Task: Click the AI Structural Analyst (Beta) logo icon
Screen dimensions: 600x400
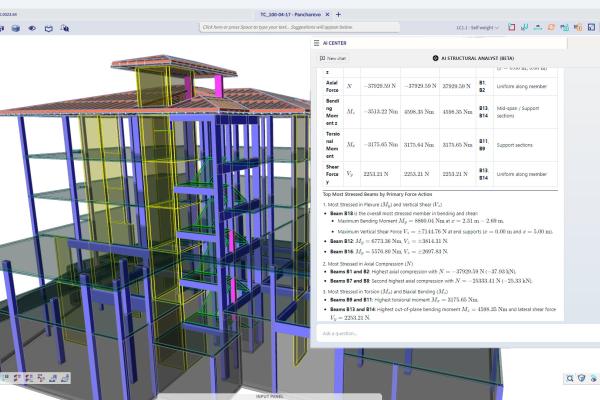Action: [435, 58]
